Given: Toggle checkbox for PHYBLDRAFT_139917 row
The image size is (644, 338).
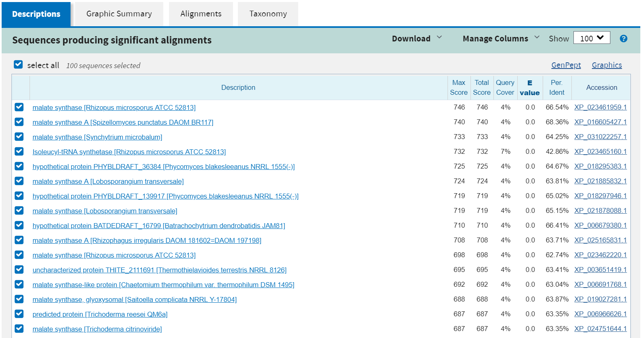Looking at the screenshot, I should (x=19, y=196).
